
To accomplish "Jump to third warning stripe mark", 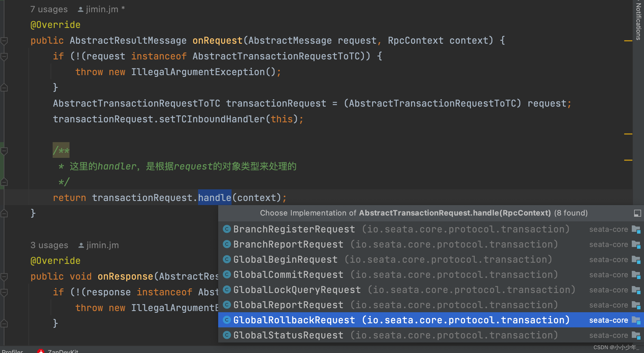I will click(x=628, y=160).
